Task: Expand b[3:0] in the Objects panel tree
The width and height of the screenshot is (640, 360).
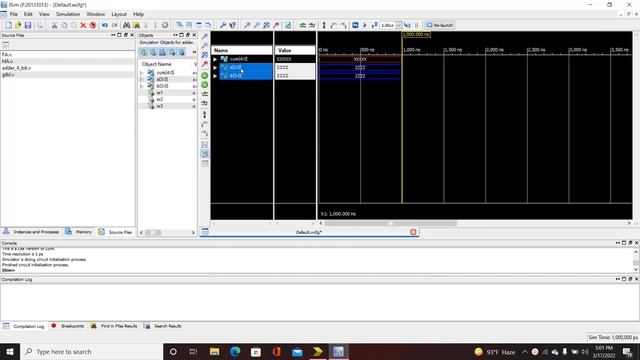Action: [x=142, y=86]
